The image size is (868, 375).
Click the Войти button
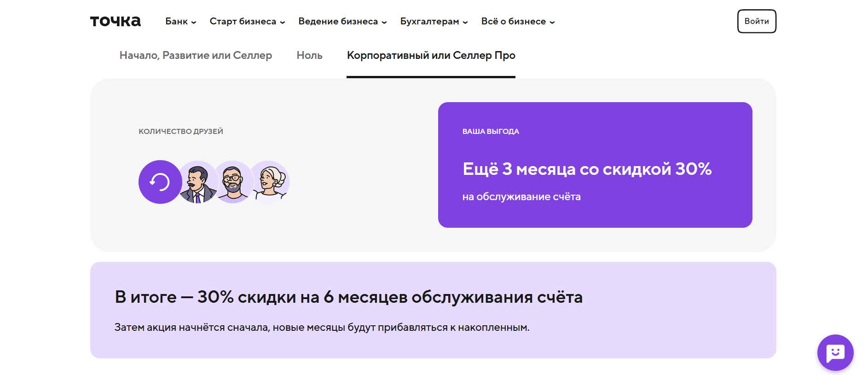(x=757, y=21)
